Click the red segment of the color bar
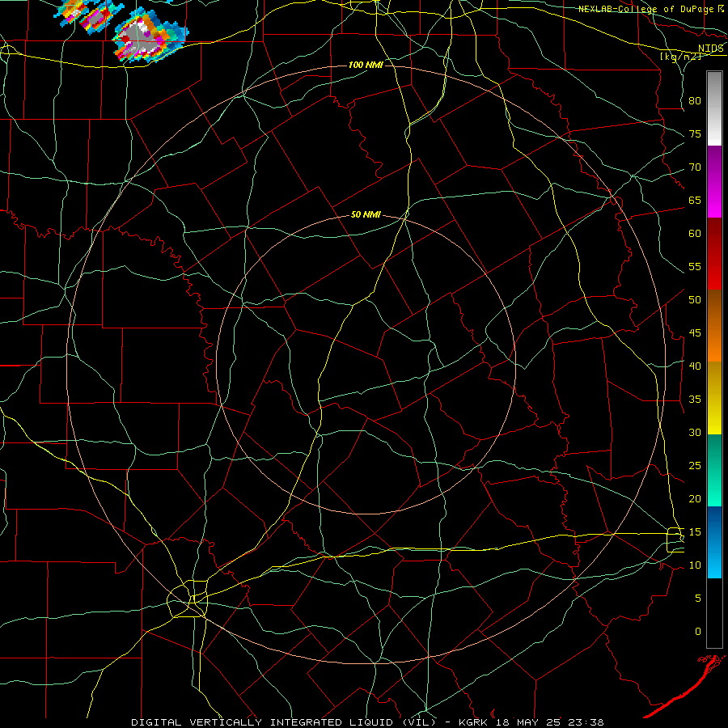The height and width of the screenshot is (728, 728). pos(714,254)
